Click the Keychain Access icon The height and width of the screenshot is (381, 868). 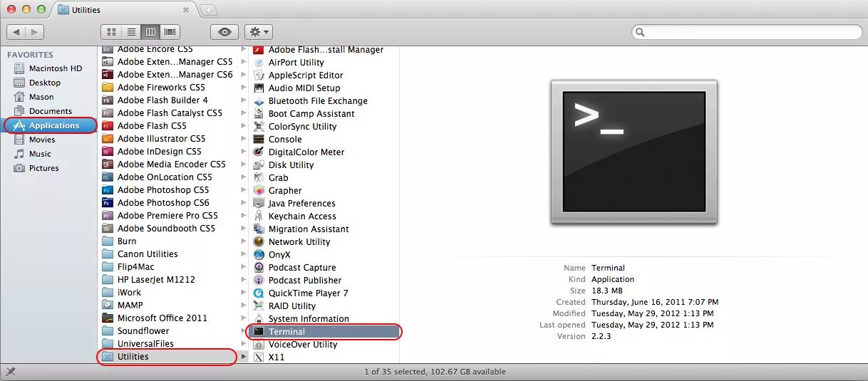[x=259, y=216]
